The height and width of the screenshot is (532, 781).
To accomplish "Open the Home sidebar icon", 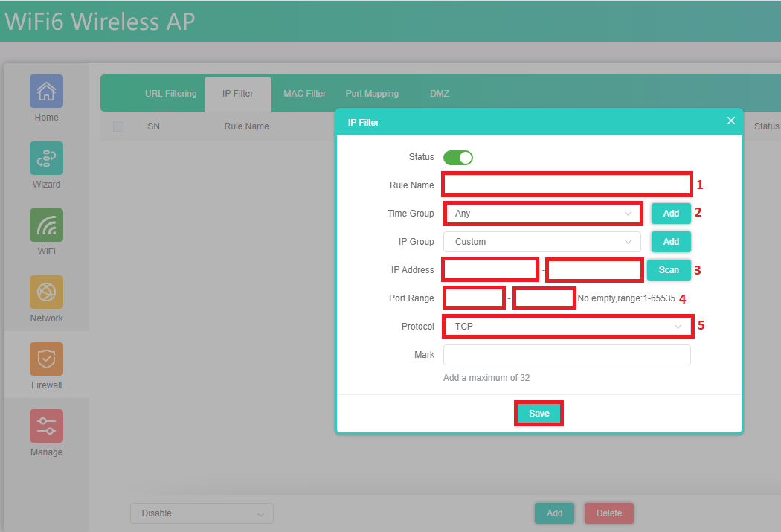I will click(46, 92).
